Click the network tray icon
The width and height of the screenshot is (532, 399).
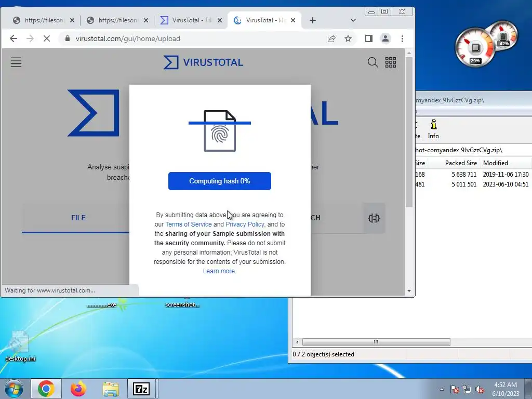click(467, 390)
